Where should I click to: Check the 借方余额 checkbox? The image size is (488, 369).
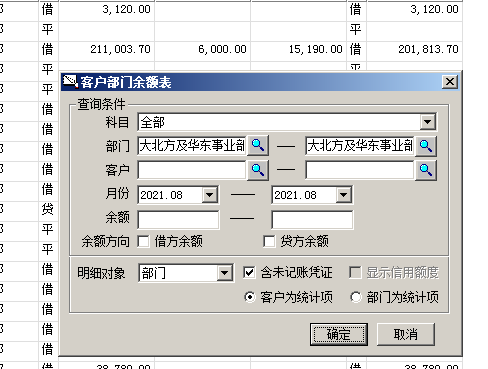[x=144, y=241]
